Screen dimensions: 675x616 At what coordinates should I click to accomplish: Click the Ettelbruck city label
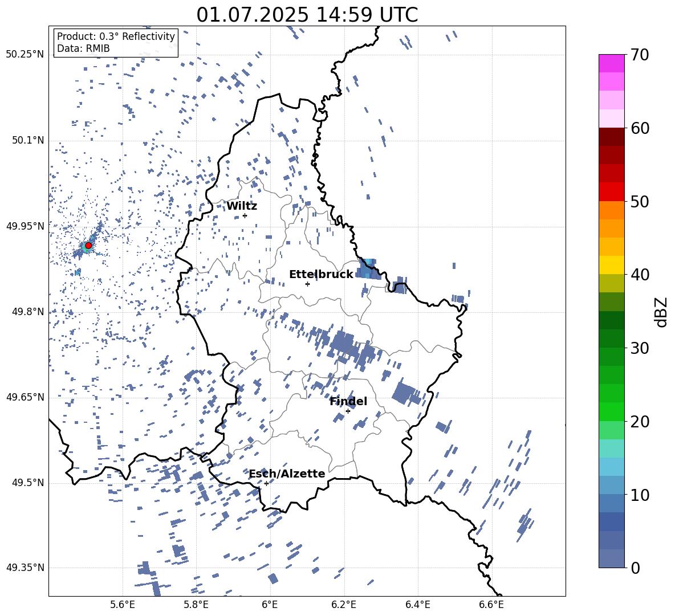321,275
